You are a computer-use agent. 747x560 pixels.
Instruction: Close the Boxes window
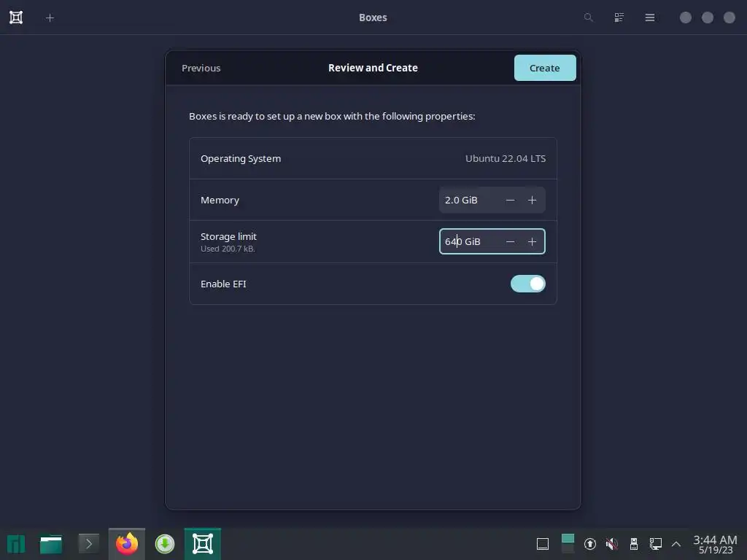point(729,17)
